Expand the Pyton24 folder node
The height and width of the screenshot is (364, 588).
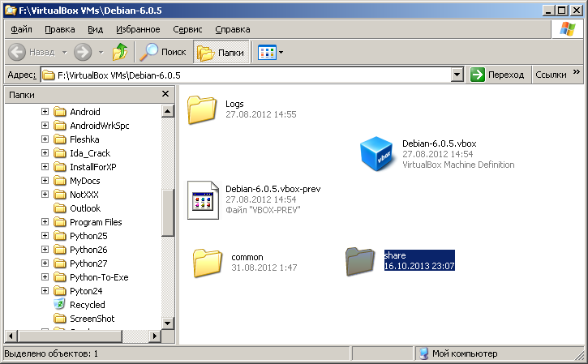pos(45,290)
